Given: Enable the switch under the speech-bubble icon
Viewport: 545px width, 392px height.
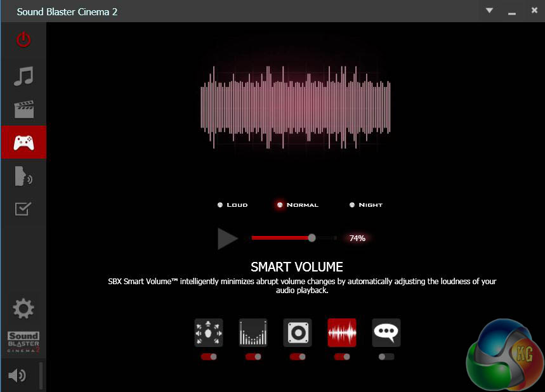Looking at the screenshot, I should point(386,356).
